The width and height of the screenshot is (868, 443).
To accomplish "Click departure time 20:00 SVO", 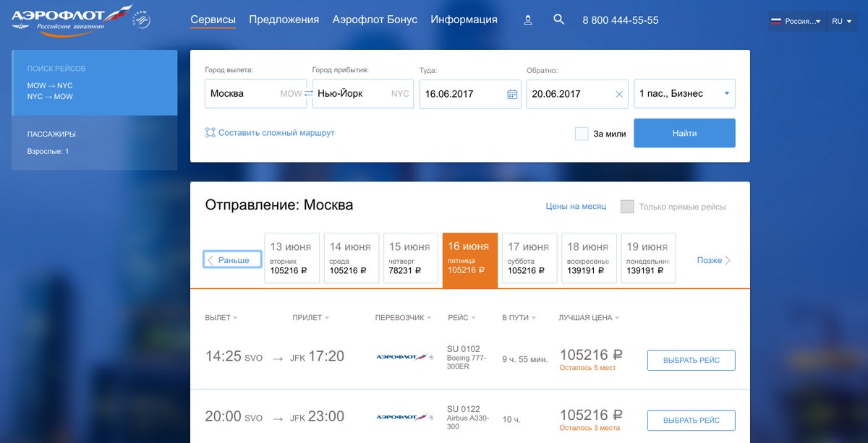I will point(234,417).
